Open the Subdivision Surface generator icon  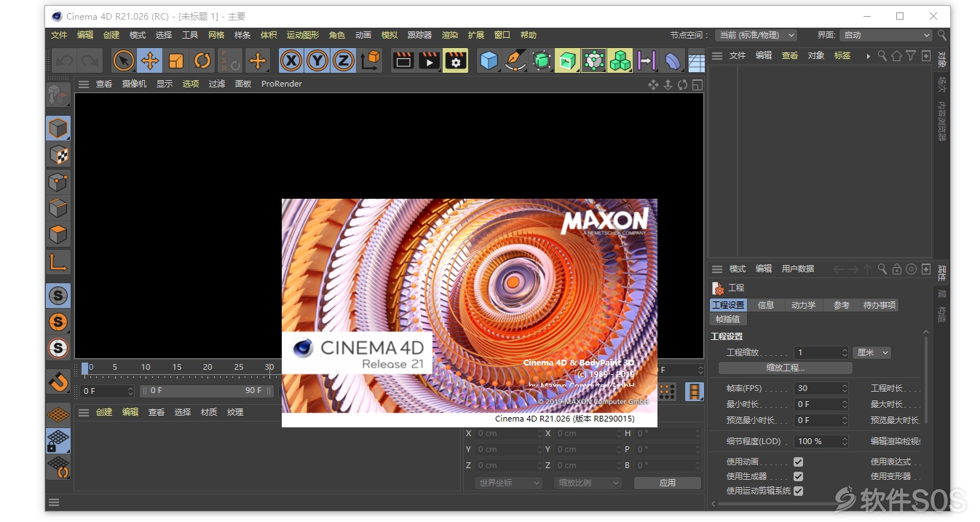point(542,60)
